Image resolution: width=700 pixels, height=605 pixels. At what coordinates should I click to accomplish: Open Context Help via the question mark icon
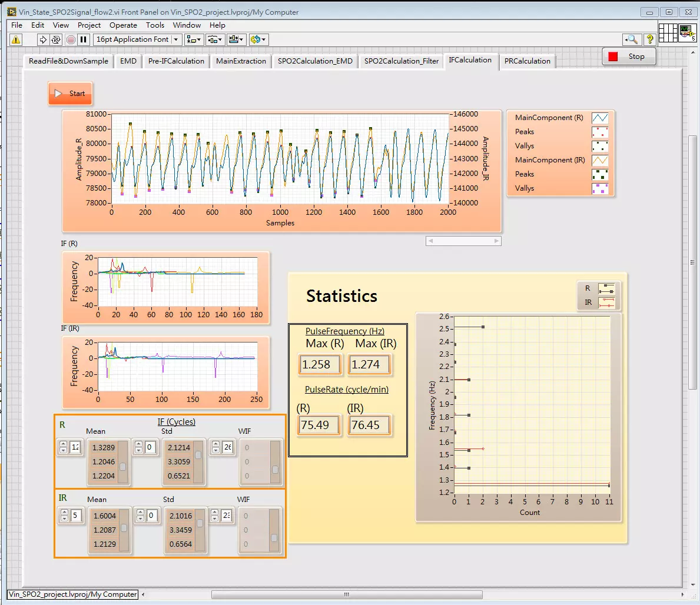(x=649, y=39)
